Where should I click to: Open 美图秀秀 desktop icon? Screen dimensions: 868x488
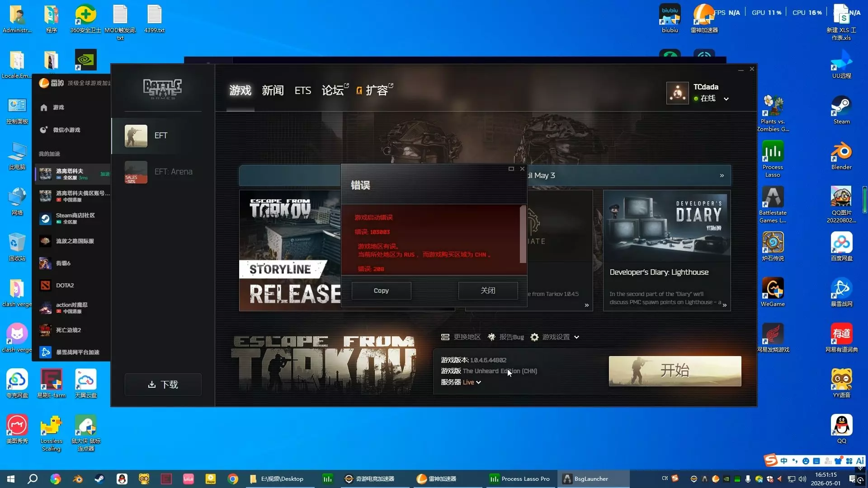click(x=17, y=429)
